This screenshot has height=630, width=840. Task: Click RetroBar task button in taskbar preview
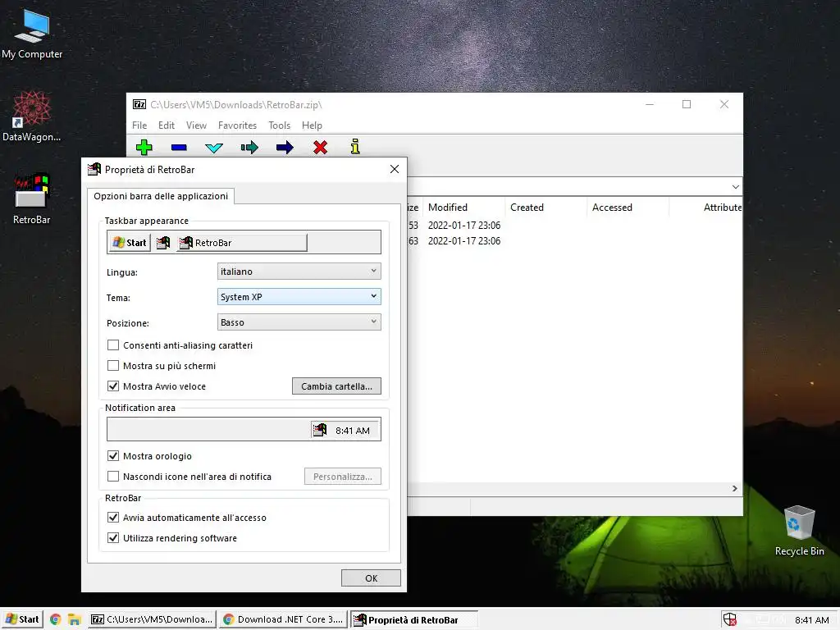tap(242, 243)
